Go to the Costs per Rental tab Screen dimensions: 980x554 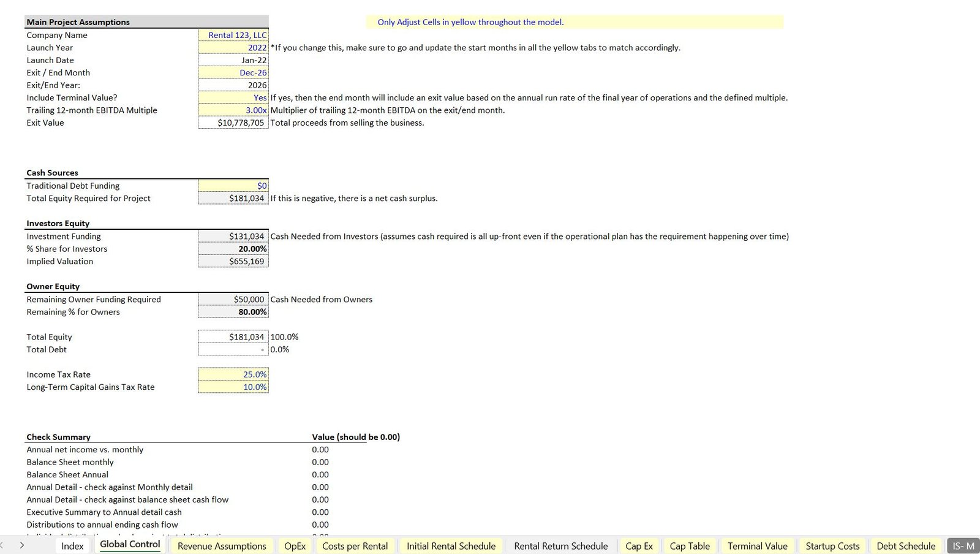tap(355, 546)
